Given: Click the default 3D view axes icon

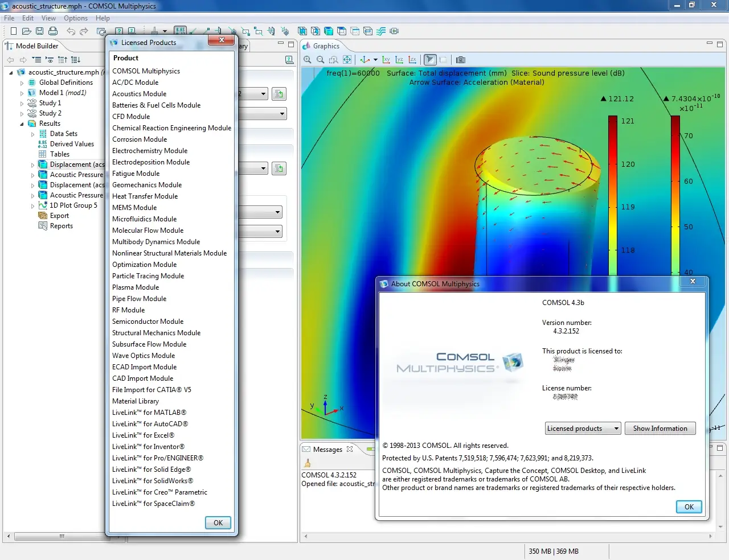Looking at the screenshot, I should click(364, 60).
